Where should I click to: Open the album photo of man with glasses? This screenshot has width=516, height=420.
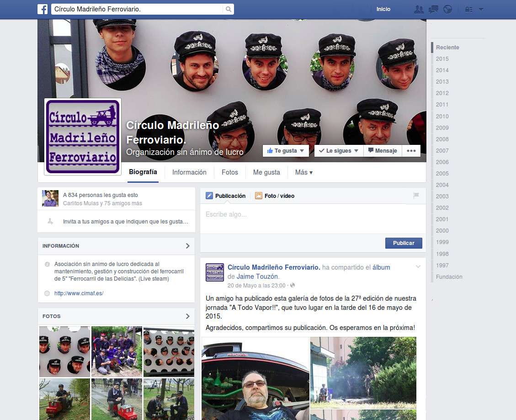click(255, 378)
